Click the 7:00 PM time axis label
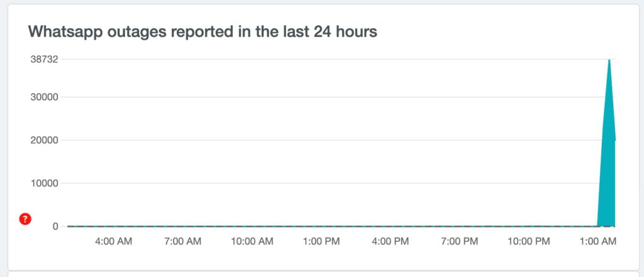Viewport: 644px width, 277px height. coord(460,242)
